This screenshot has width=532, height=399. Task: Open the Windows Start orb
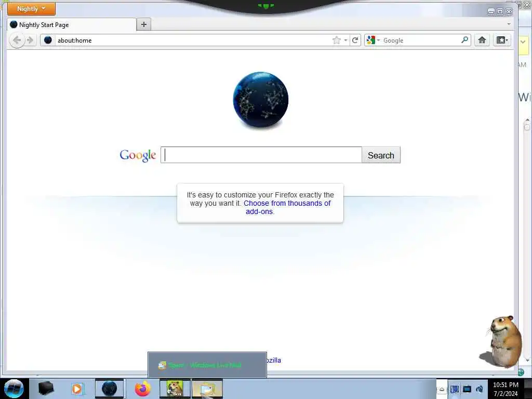14,389
